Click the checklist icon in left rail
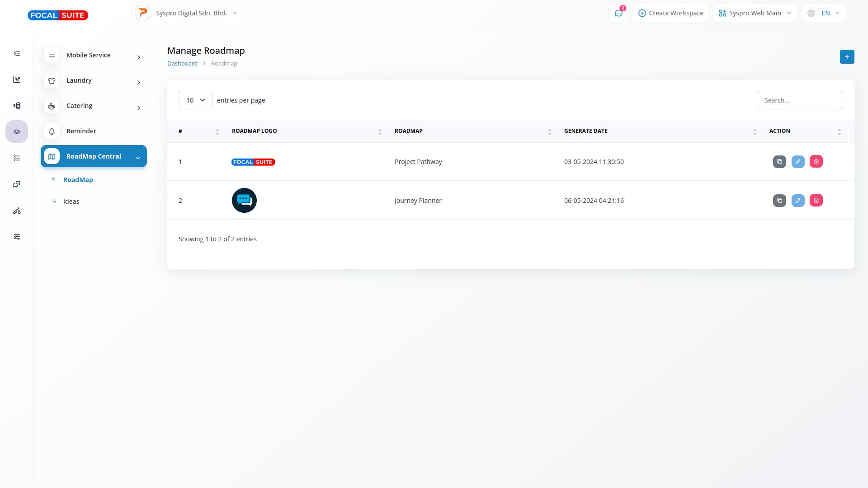The image size is (868, 488). [x=17, y=158]
